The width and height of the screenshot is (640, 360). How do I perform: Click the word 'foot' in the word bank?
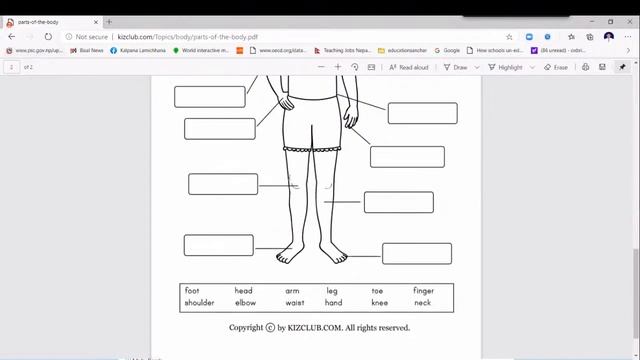point(192,291)
